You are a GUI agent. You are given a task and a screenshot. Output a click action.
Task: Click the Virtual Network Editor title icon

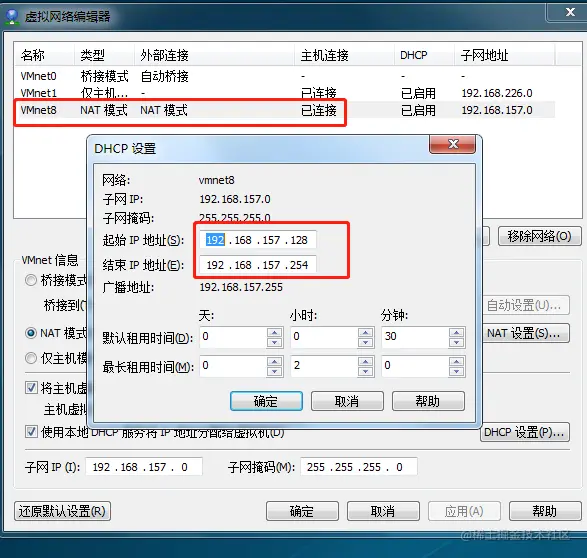pos(12,17)
